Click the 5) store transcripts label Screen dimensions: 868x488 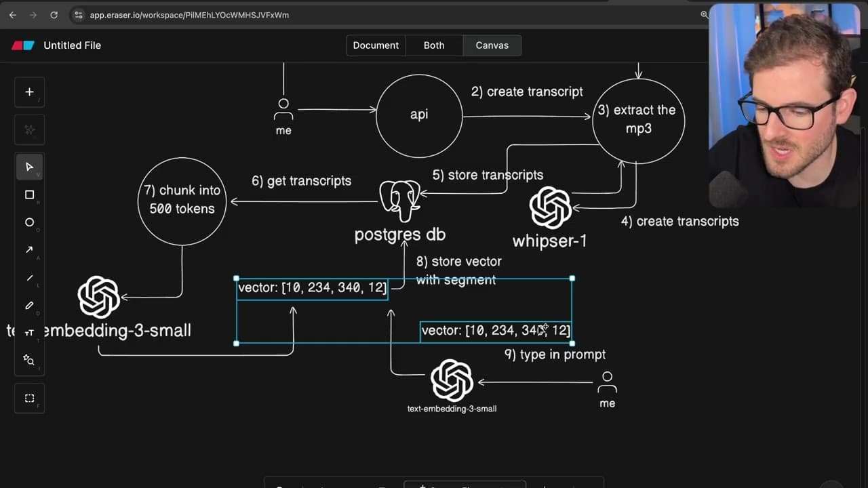point(488,175)
